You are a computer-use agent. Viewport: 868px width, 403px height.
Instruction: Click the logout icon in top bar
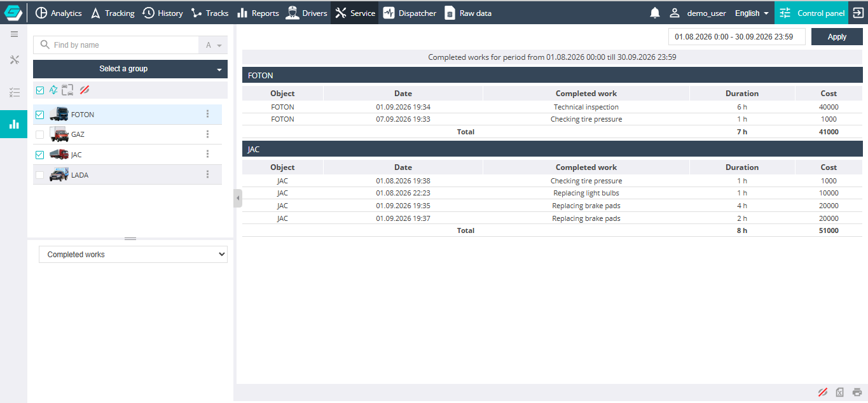point(857,13)
